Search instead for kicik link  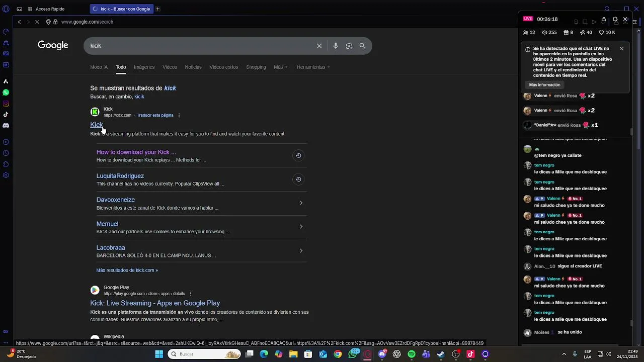point(139,97)
